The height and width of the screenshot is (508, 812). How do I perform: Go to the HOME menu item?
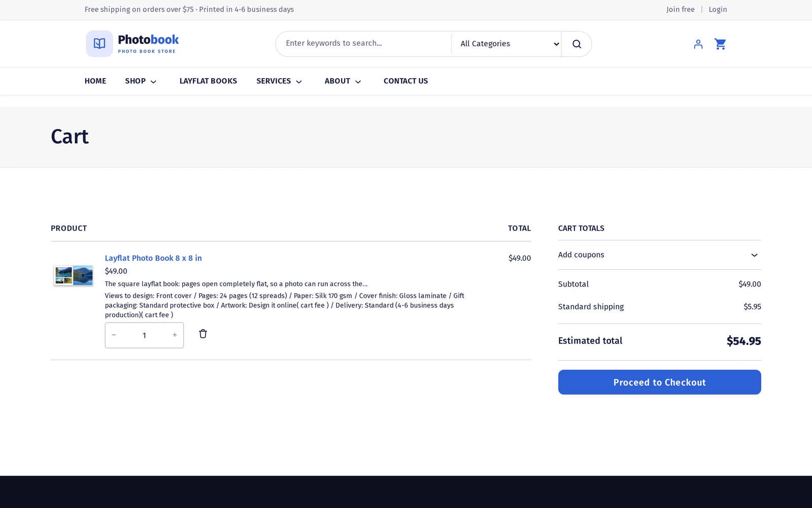click(x=95, y=81)
